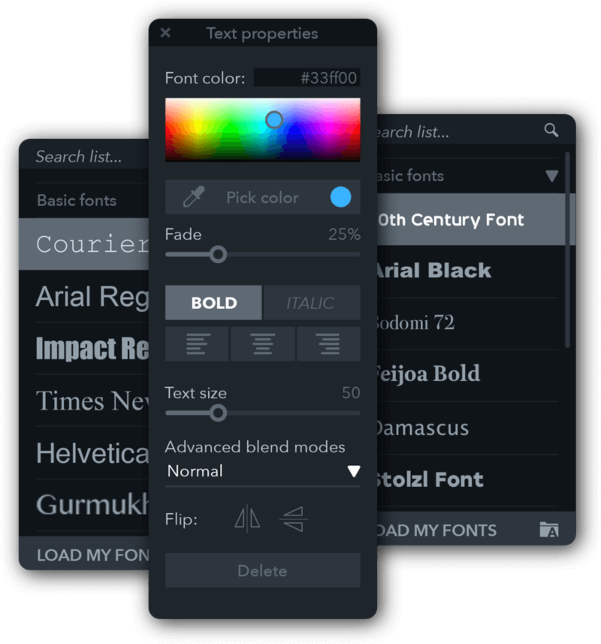Image resolution: width=601 pixels, height=644 pixels.
Task: Click the Delete button
Action: tap(263, 570)
